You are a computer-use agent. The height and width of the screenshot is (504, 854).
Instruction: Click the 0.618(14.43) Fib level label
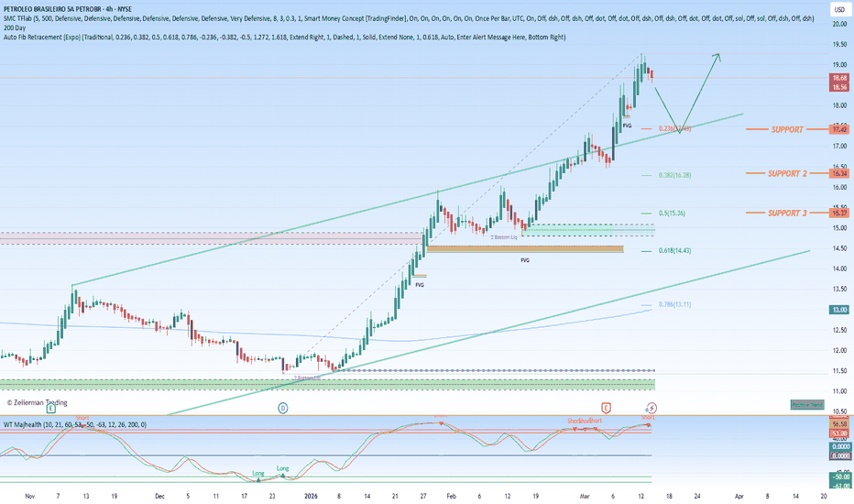click(674, 251)
